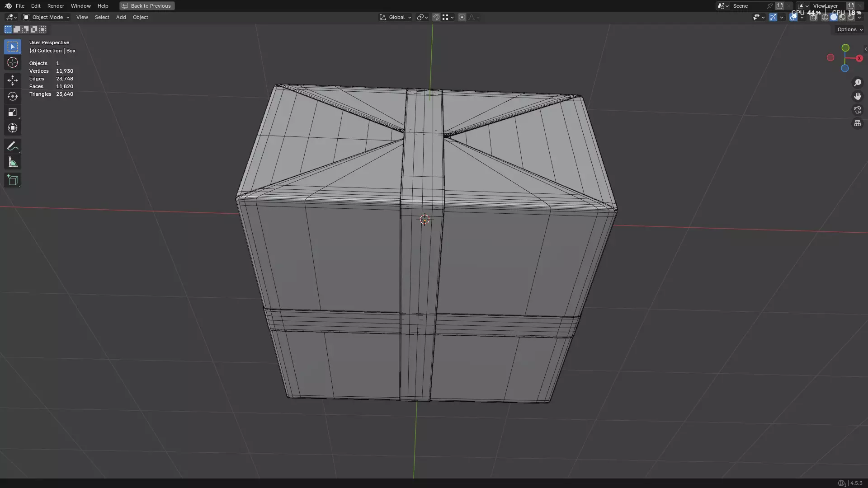Viewport: 868px width, 488px height.
Task: Choose the Extend selection mode icon
Action: pos(17,29)
